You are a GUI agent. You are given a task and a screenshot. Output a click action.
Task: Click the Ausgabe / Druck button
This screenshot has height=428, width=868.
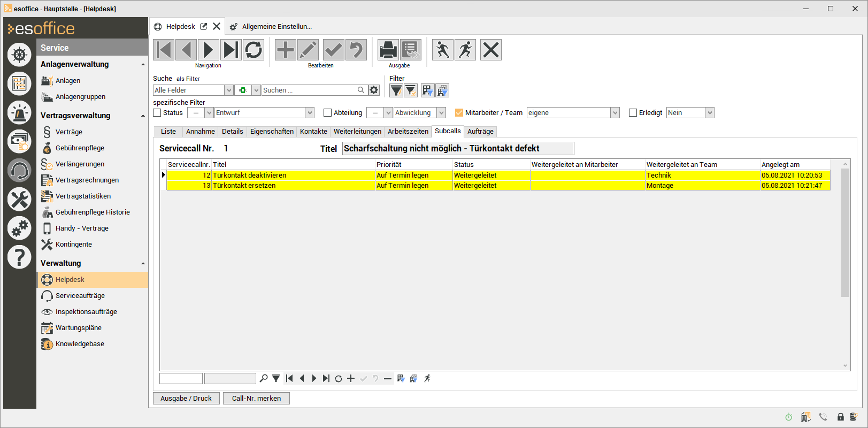click(x=186, y=398)
